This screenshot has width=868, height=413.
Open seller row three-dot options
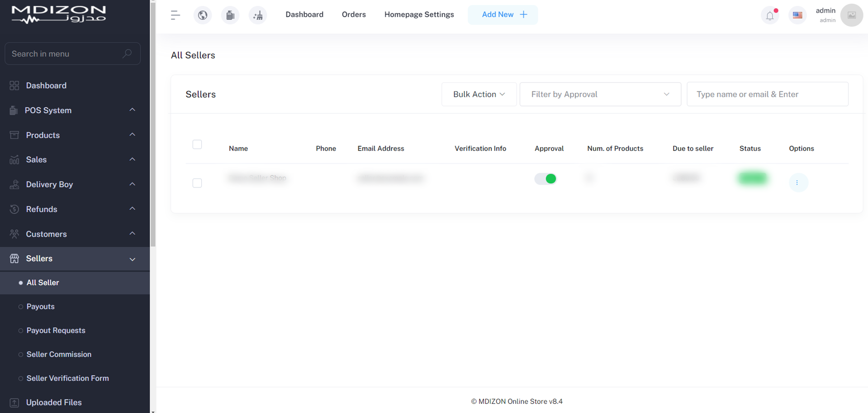(798, 182)
